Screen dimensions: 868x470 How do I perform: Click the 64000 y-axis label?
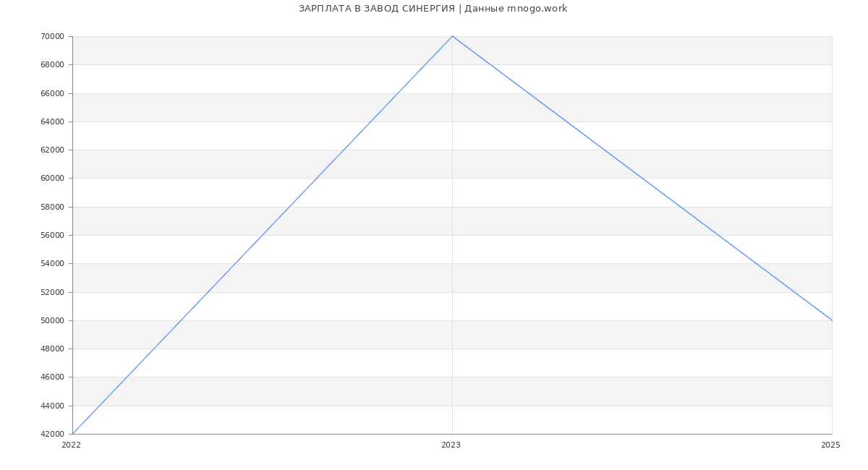pyautogui.click(x=52, y=121)
